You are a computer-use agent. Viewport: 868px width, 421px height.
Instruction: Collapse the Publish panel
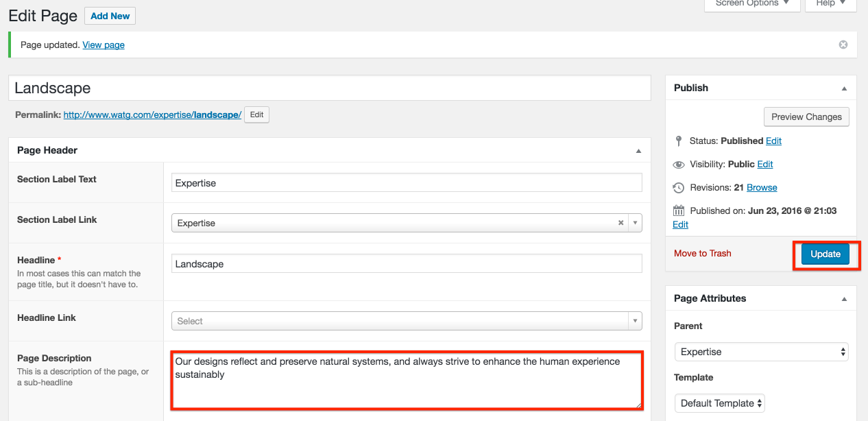click(x=844, y=88)
